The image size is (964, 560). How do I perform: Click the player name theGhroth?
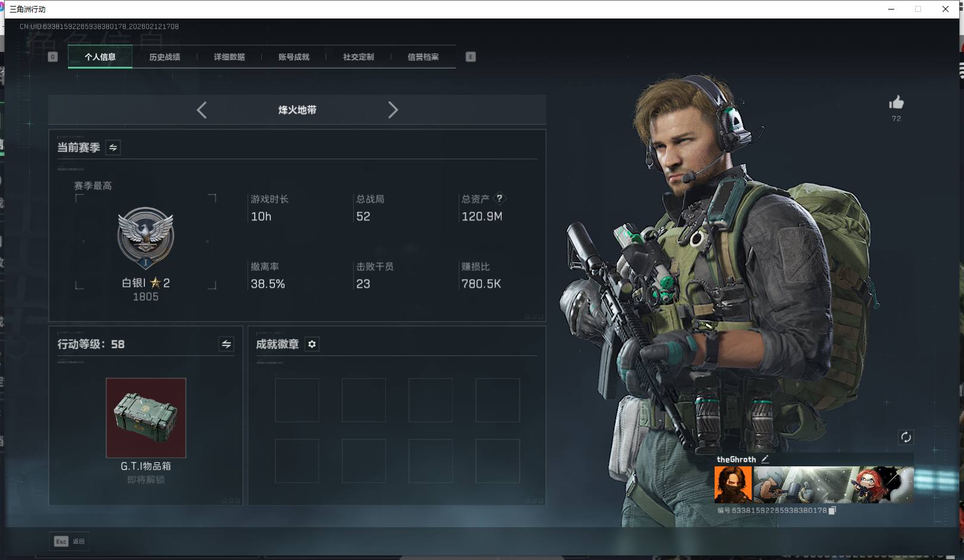click(x=736, y=459)
